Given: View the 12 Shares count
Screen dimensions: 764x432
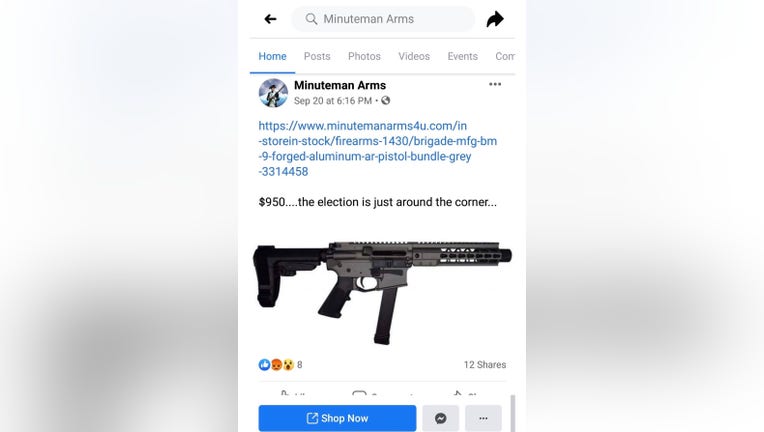Looking at the screenshot, I should pyautogui.click(x=485, y=364).
